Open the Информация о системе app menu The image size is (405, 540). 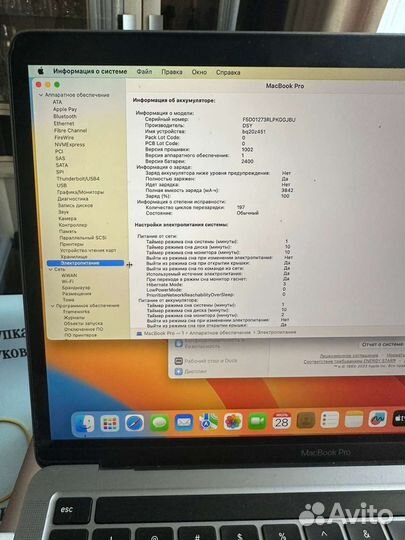click(90, 71)
